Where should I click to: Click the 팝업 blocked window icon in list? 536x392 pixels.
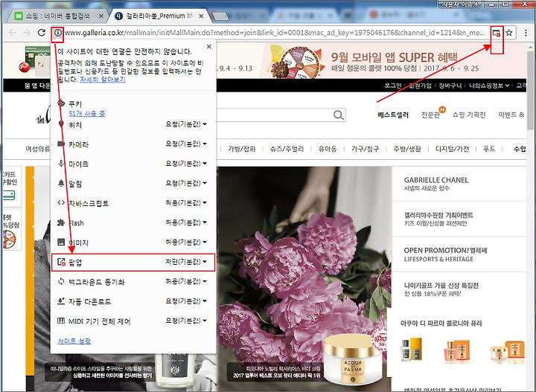[x=61, y=262]
